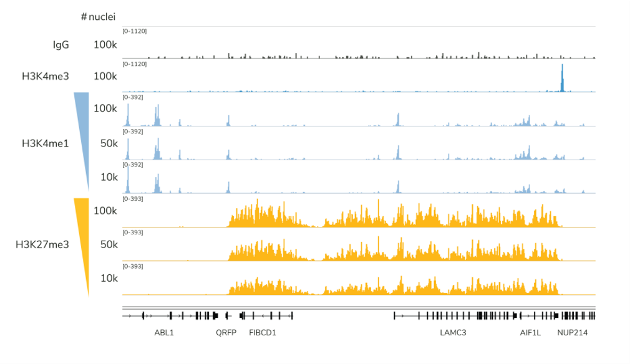Select the H3K27me3 50k nuclei label
630x364 pixels.
[x=109, y=244]
